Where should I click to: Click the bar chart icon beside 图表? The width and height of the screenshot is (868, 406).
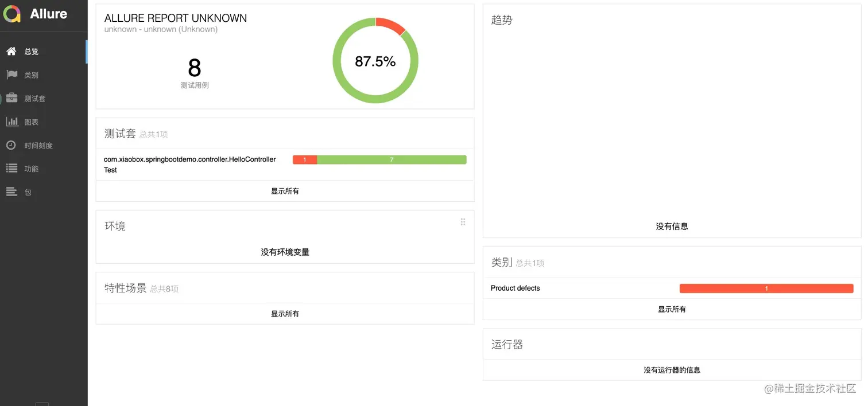(11, 122)
